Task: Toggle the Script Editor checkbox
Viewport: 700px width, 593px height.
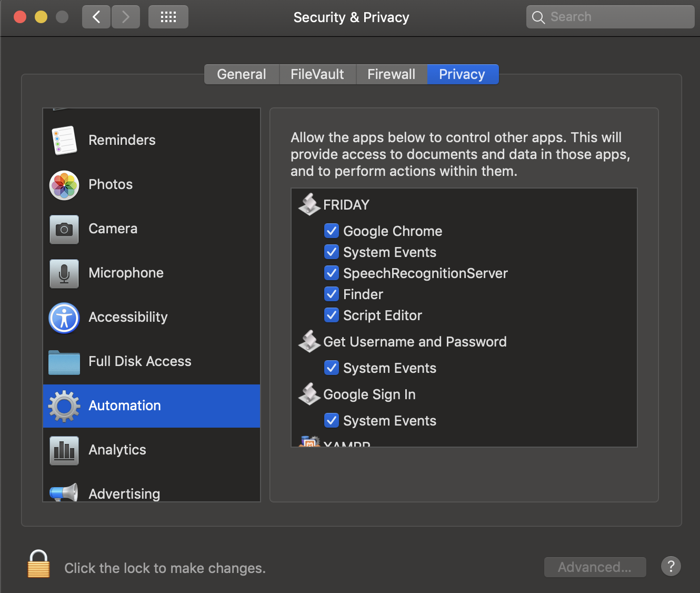Action: pyautogui.click(x=332, y=315)
